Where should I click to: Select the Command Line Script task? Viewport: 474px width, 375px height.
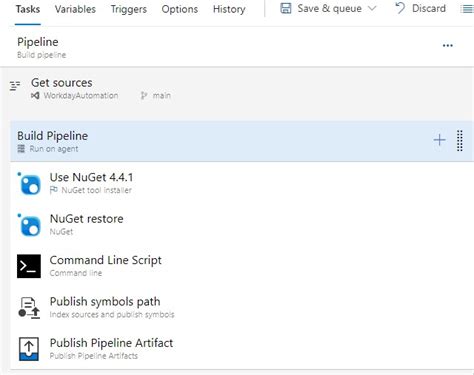pos(242,266)
